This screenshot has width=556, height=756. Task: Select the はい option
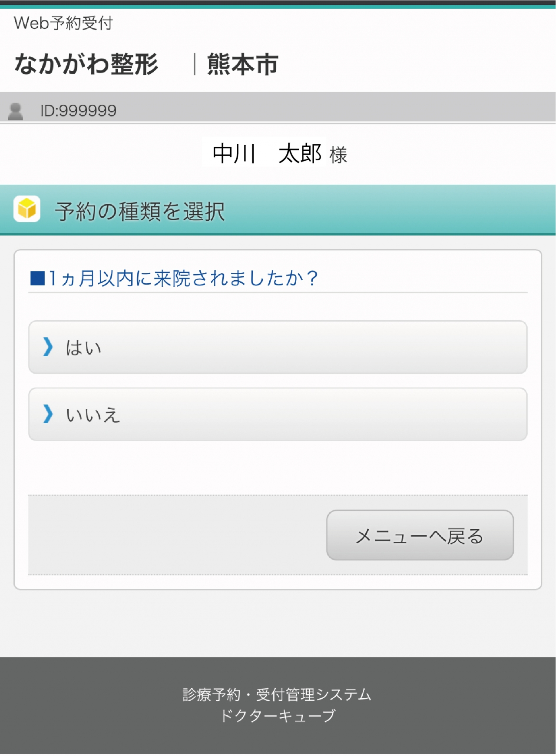[x=278, y=347]
